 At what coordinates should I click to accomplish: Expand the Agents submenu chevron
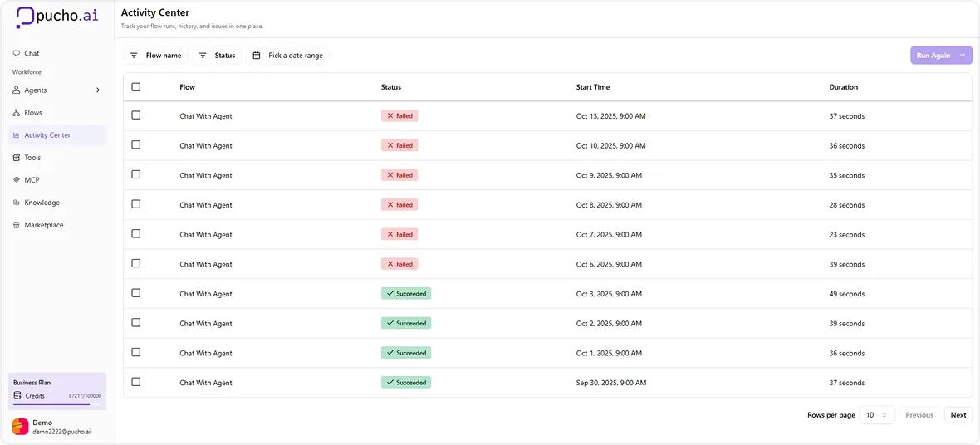point(98,90)
